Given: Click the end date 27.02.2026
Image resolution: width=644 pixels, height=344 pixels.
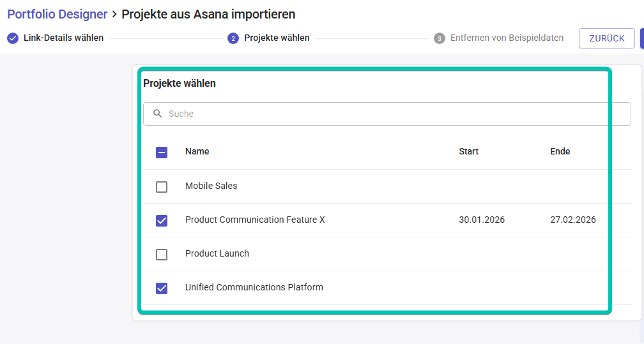Looking at the screenshot, I should click(573, 220).
